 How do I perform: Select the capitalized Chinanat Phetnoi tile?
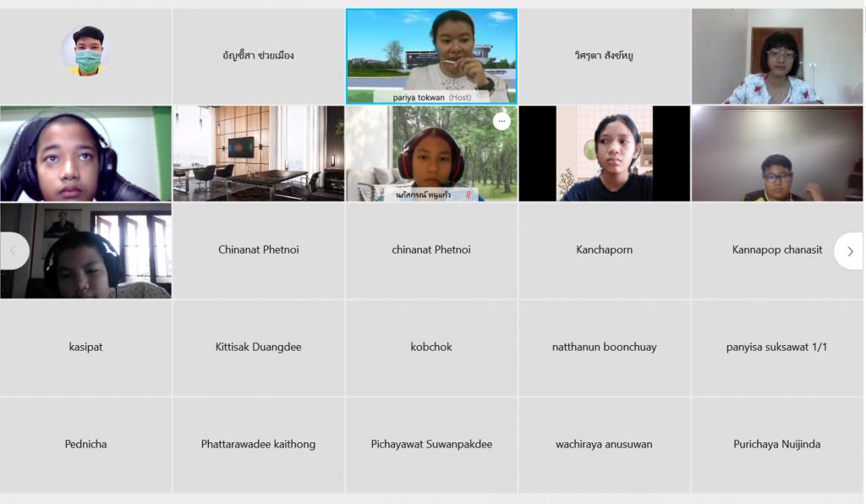(x=259, y=250)
